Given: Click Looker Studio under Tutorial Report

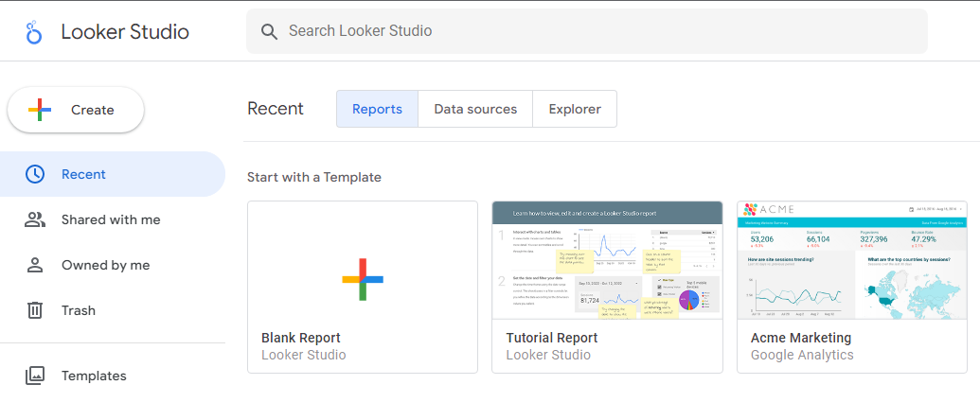Looking at the screenshot, I should [548, 355].
